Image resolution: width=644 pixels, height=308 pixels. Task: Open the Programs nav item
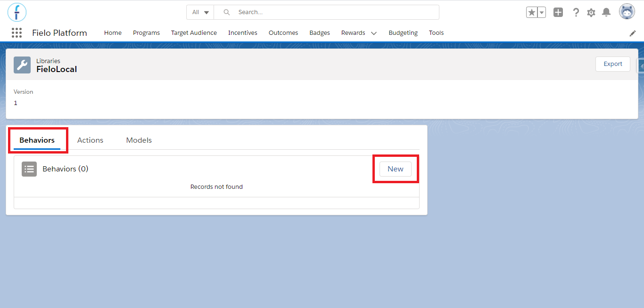(x=146, y=33)
